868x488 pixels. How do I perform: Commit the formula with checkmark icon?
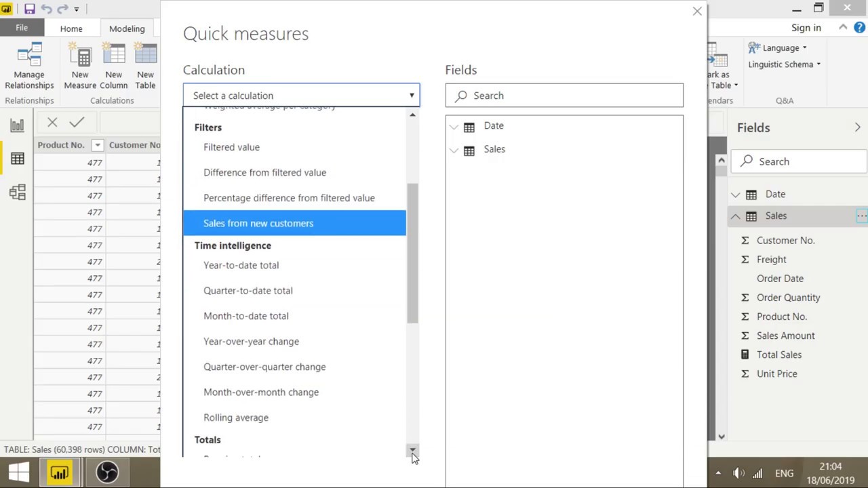(x=77, y=123)
